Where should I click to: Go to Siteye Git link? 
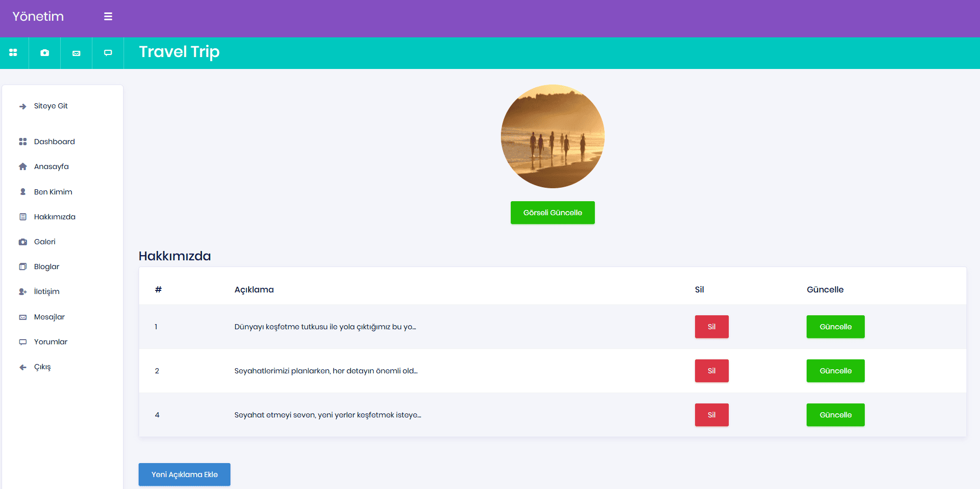pos(51,106)
